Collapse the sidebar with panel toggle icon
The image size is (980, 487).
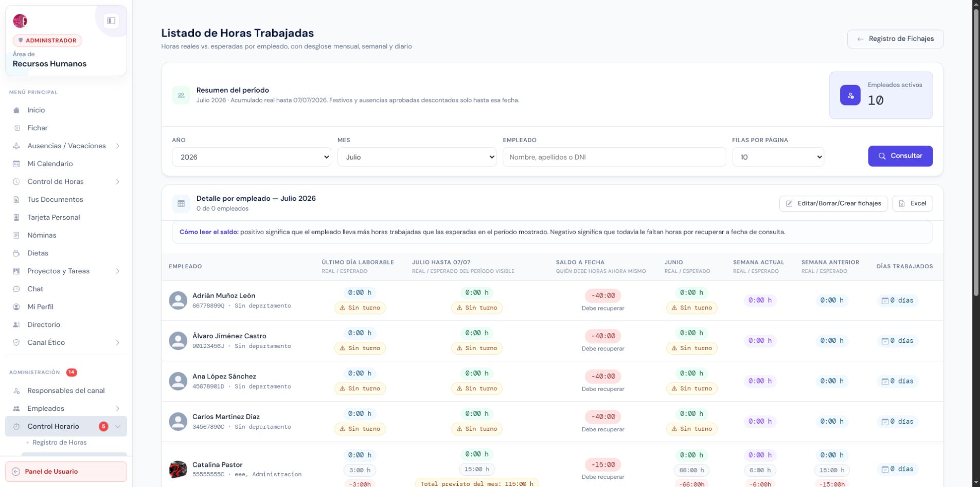111,21
